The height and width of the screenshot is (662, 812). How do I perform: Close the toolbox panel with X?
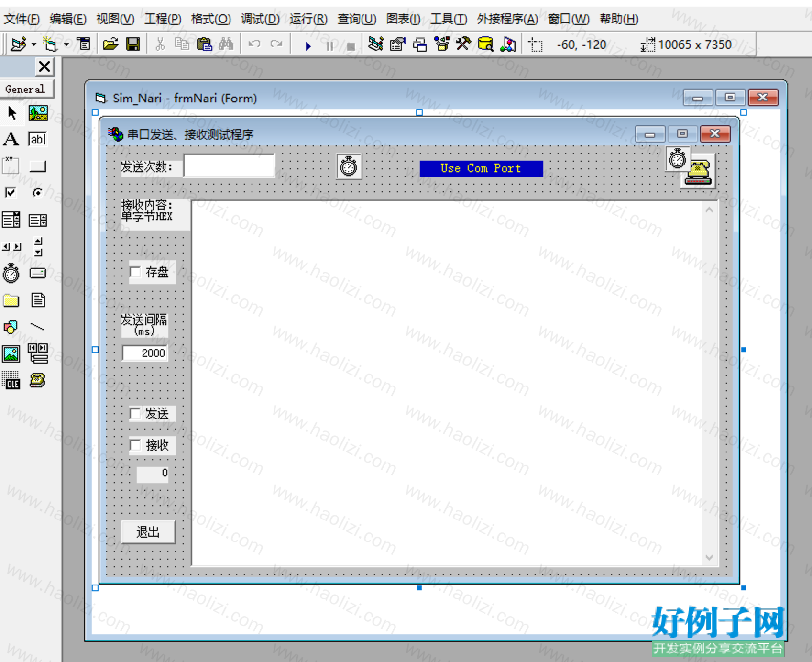pyautogui.click(x=44, y=66)
